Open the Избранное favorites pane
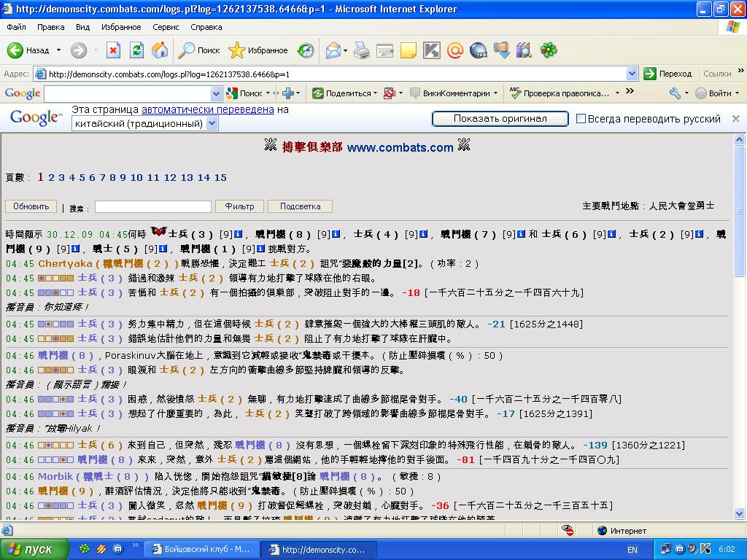This screenshot has height=560, width=747. click(x=258, y=50)
